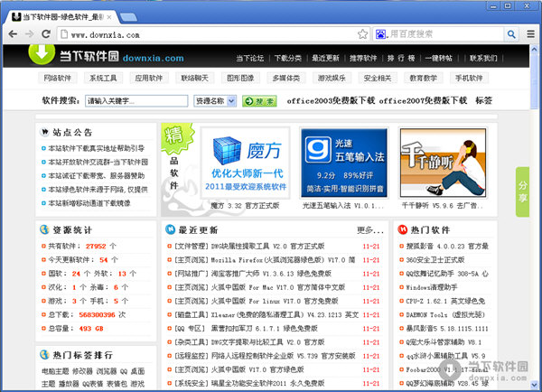Click the 浏览器 hot tag

tap(107, 371)
